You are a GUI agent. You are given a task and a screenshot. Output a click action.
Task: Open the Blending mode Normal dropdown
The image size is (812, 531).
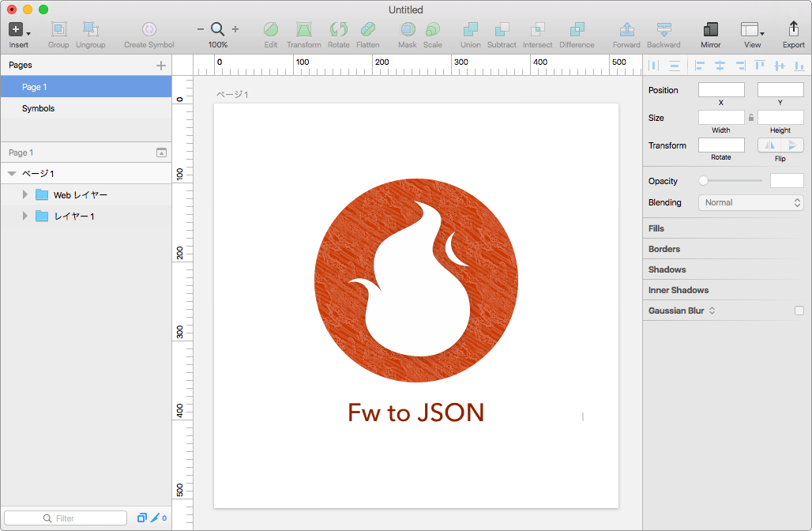750,202
